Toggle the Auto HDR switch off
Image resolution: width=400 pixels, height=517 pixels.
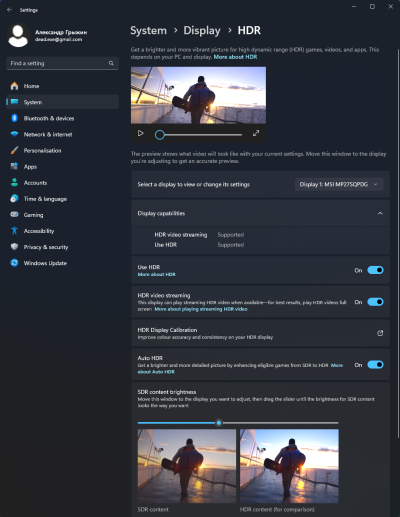pos(375,365)
